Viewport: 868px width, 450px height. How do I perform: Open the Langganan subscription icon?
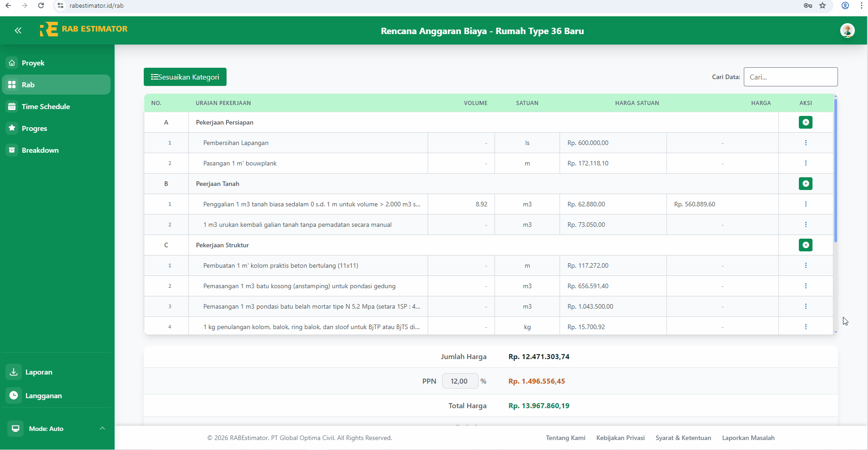pyautogui.click(x=13, y=395)
